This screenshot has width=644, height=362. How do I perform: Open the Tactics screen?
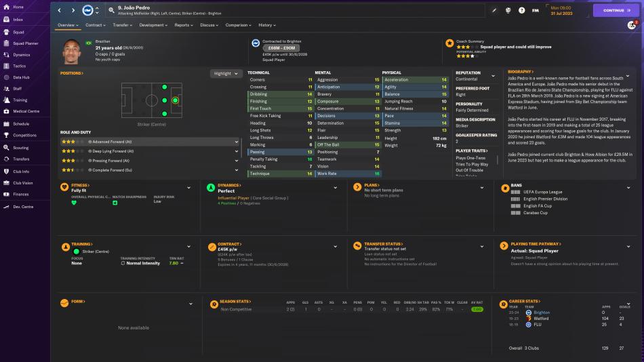(x=19, y=66)
